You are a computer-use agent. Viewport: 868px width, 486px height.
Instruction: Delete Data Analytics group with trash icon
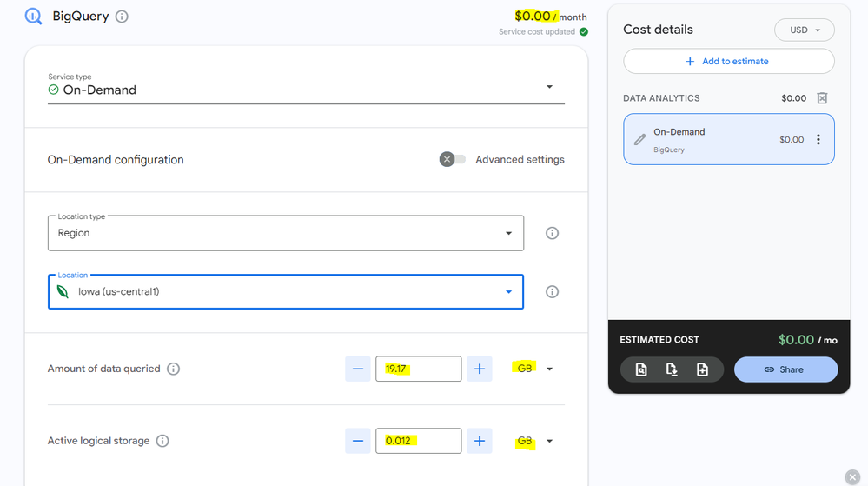[822, 98]
